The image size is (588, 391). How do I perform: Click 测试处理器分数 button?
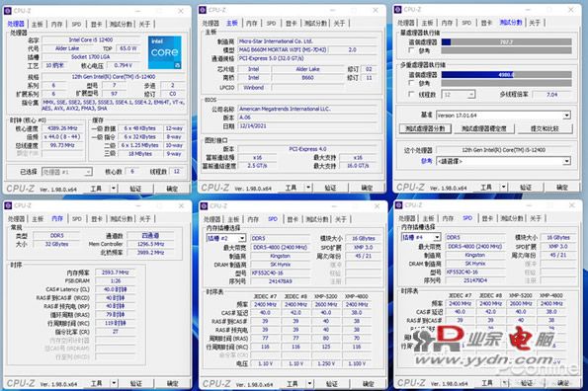(425, 128)
